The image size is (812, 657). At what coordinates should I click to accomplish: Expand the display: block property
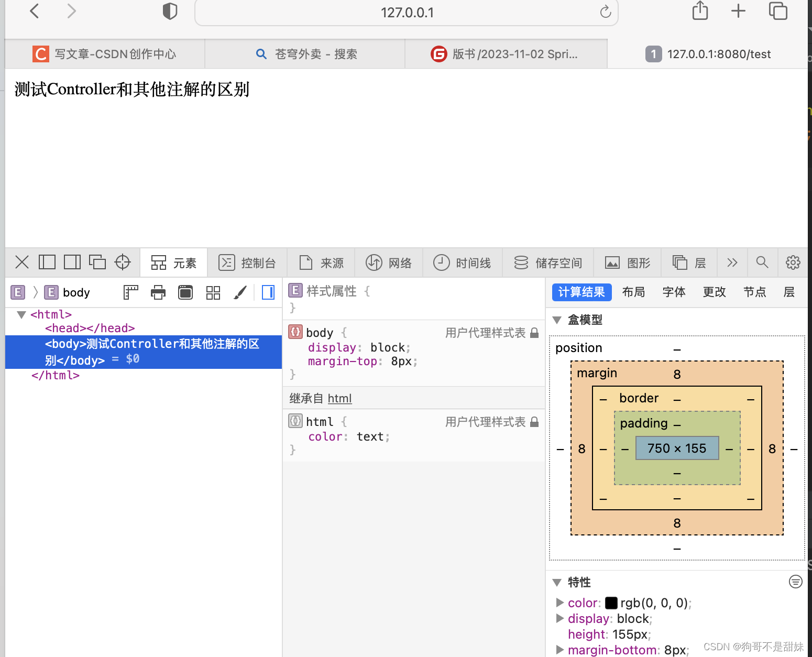(x=559, y=619)
